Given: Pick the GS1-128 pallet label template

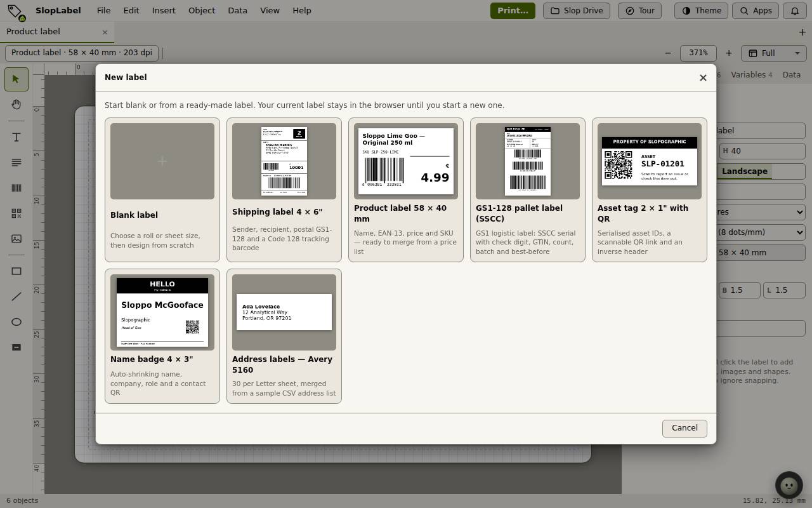Looking at the screenshot, I should point(528,190).
